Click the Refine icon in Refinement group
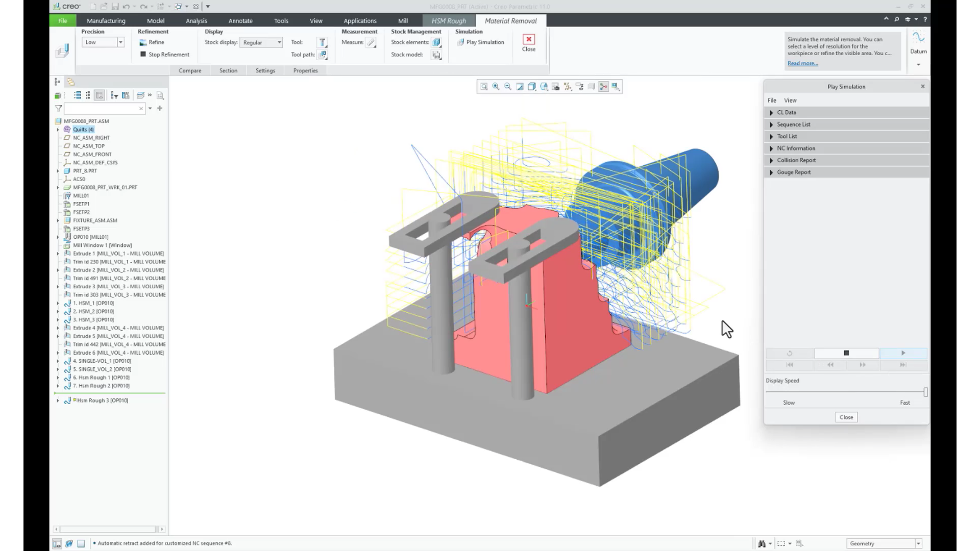Screen dimensions: 980x551 [143, 42]
